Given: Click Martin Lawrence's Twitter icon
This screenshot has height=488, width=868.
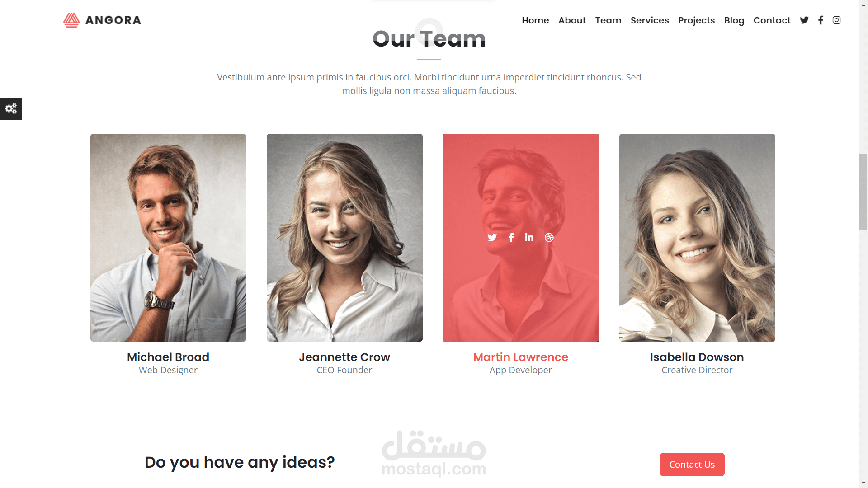Looking at the screenshot, I should [x=492, y=238].
